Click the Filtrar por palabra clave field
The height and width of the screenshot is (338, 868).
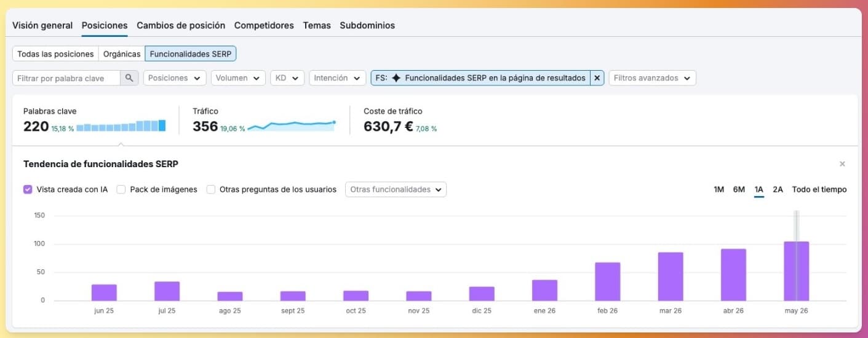(66, 78)
